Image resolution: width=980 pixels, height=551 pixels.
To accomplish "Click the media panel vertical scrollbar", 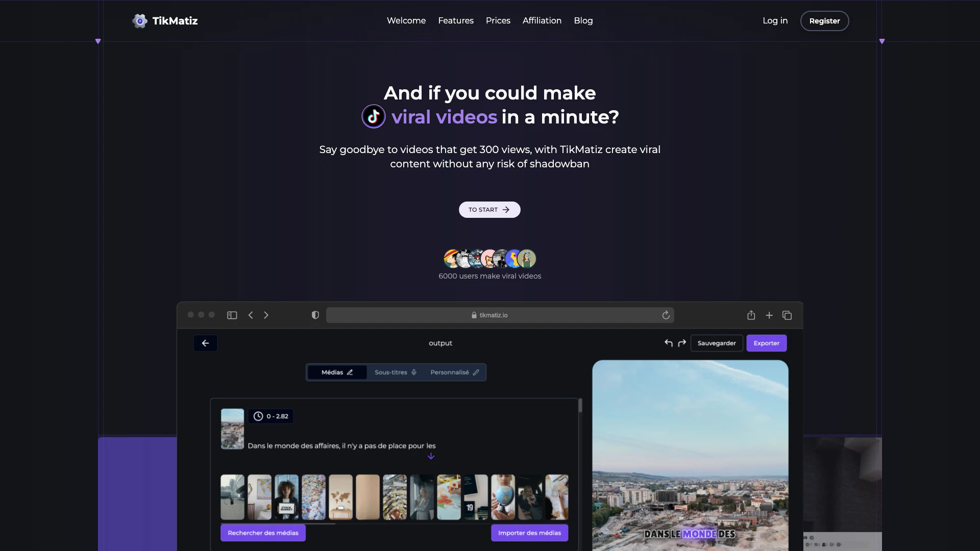I will point(580,406).
